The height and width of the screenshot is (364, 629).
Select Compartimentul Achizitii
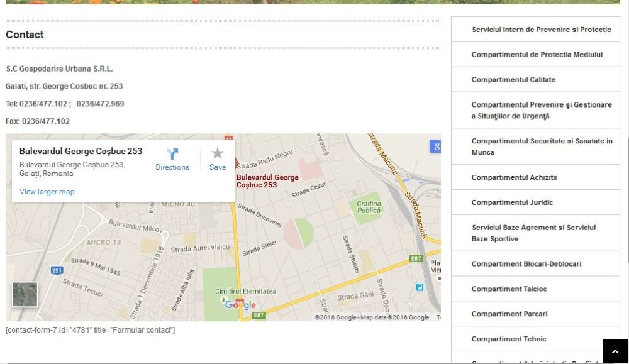point(515,177)
